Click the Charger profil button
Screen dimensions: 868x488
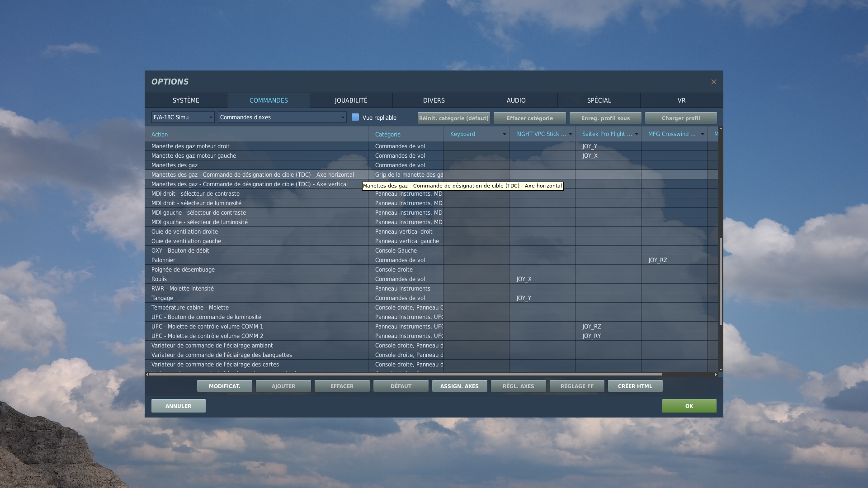click(x=681, y=118)
